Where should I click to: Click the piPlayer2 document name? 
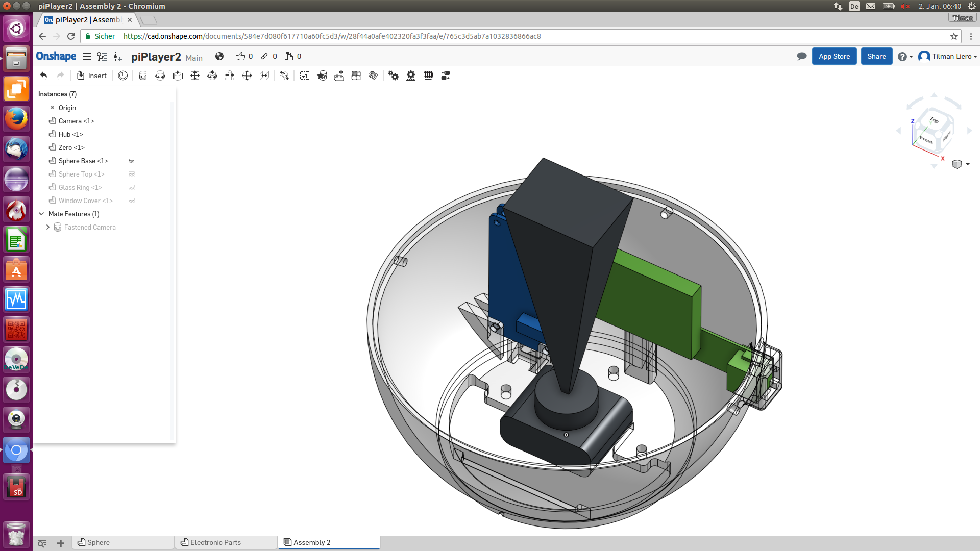point(156,57)
